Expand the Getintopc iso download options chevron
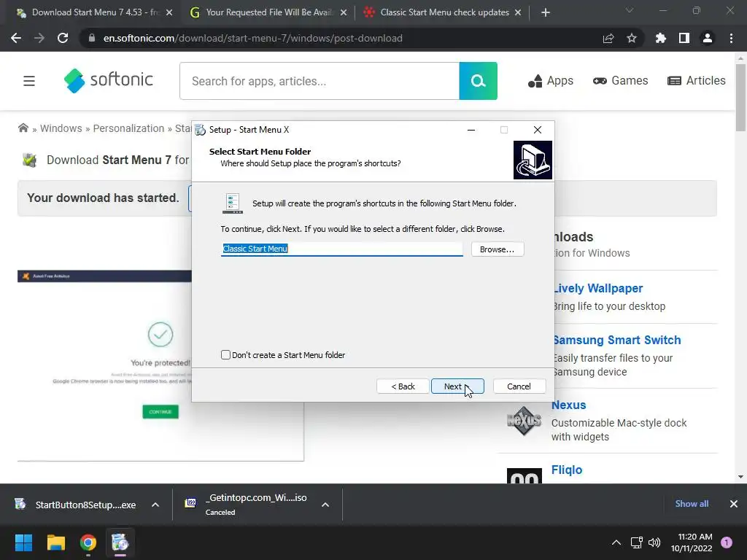Viewport: 747px width, 560px height. 325,505
